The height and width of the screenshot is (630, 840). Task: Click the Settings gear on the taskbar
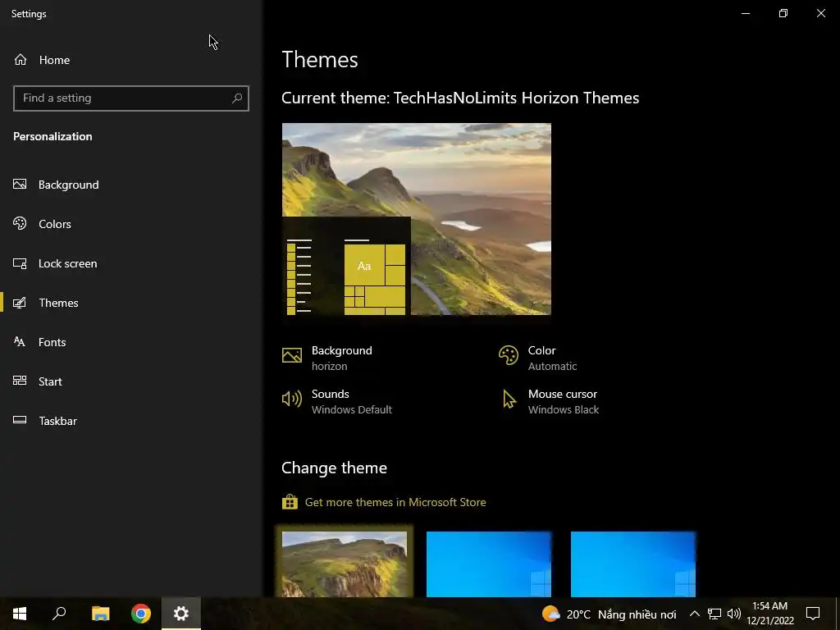181,614
